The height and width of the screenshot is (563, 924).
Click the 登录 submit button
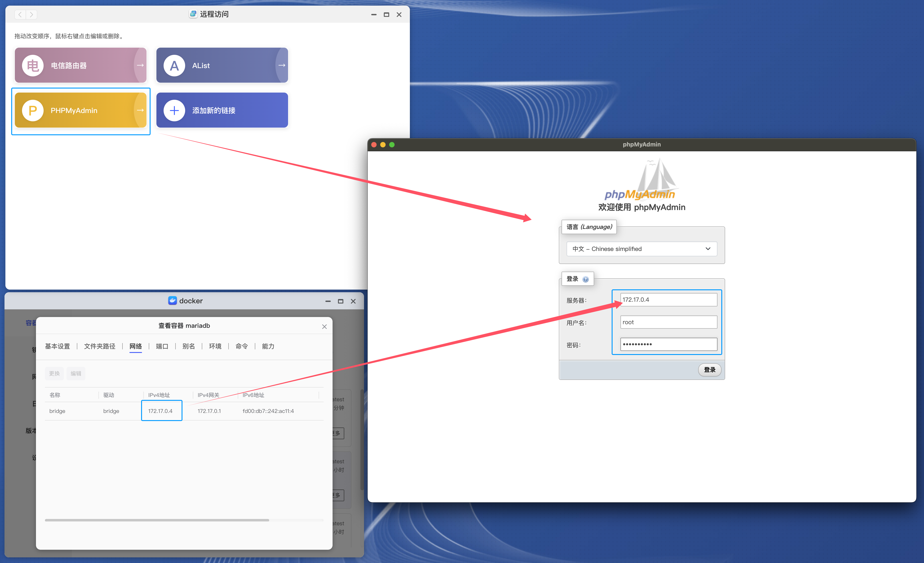pyautogui.click(x=709, y=370)
